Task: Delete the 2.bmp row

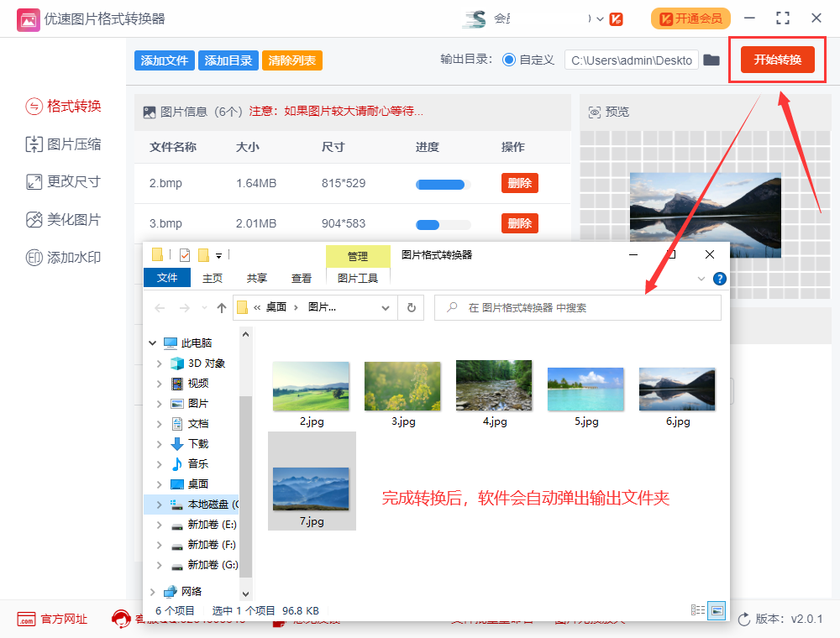Action: [520, 183]
